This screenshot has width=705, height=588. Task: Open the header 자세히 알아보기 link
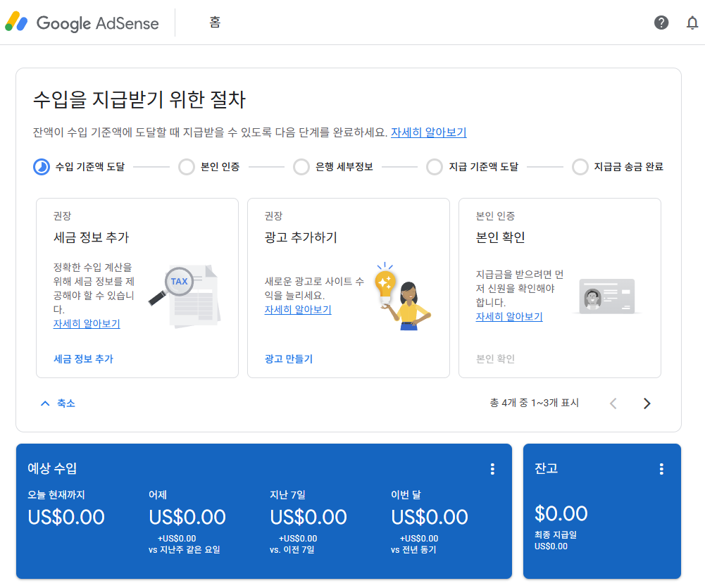pyautogui.click(x=428, y=132)
